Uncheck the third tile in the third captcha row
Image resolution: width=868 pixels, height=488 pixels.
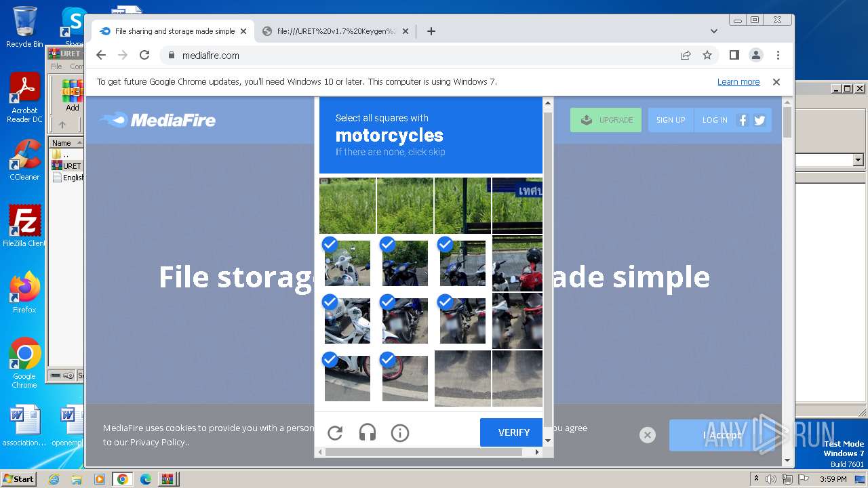click(x=462, y=321)
